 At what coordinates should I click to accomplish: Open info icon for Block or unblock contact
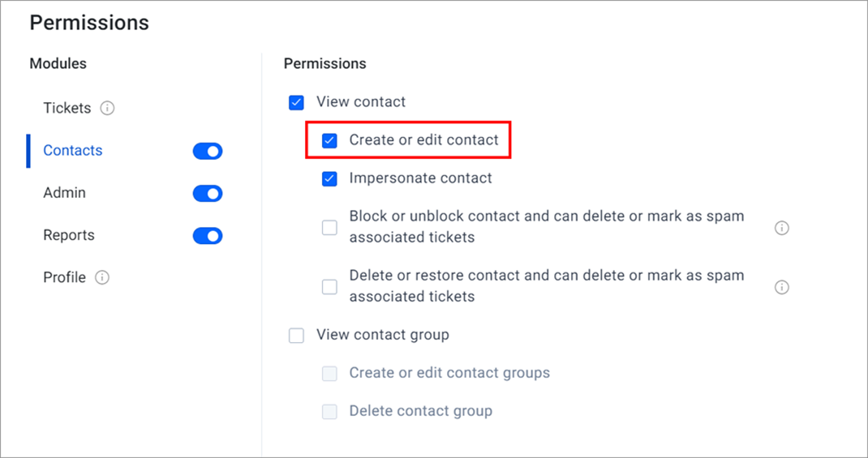click(782, 228)
